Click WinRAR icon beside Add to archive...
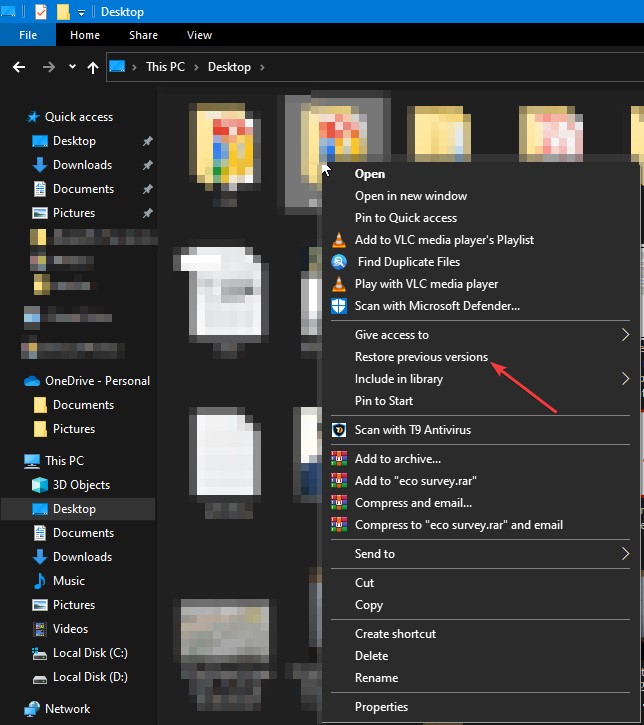644x725 pixels. tap(339, 459)
